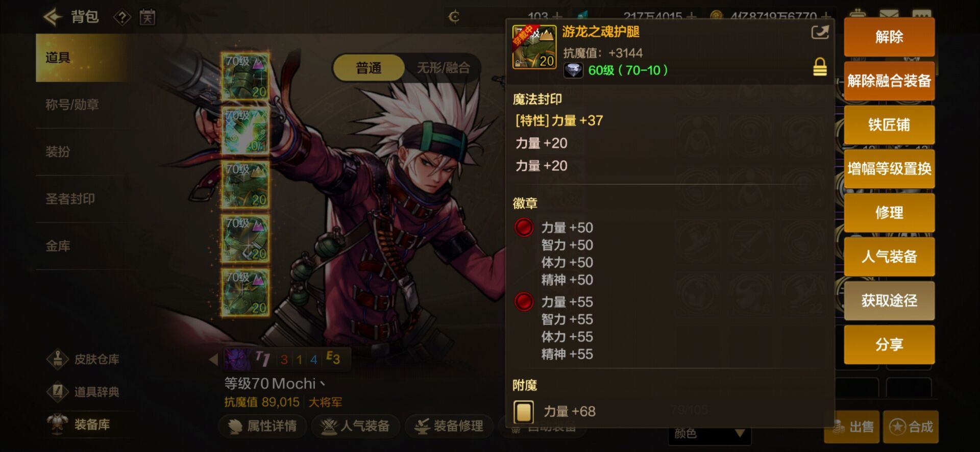This screenshot has width=980, height=452.
Task: Open 皮肤仓库 skin storage icon
Action: pos(58,359)
